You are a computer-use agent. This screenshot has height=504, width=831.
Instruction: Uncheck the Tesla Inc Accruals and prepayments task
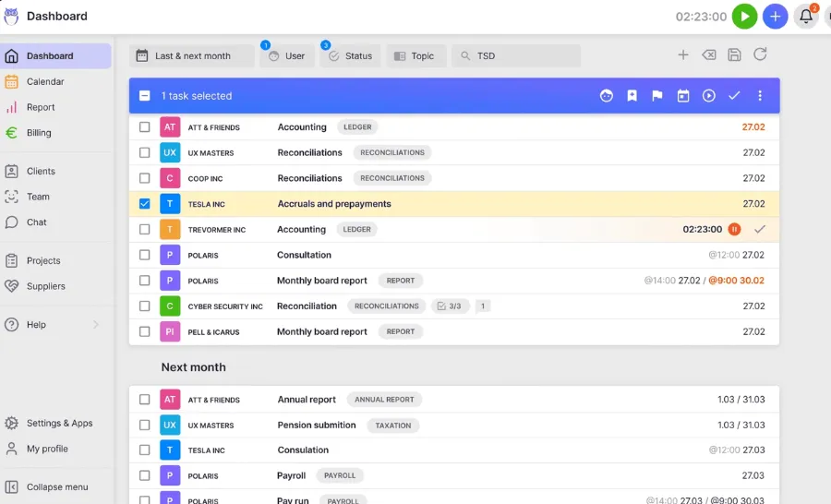pyautogui.click(x=144, y=203)
